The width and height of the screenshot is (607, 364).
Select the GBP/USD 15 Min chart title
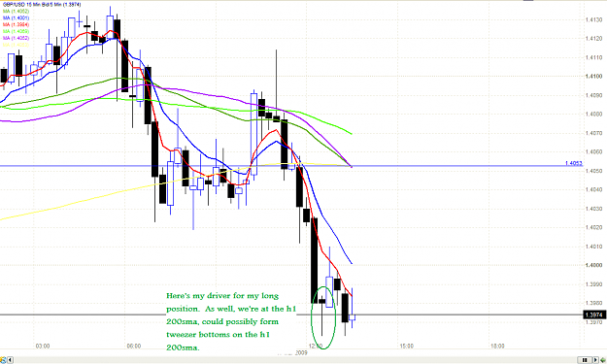[42, 5]
